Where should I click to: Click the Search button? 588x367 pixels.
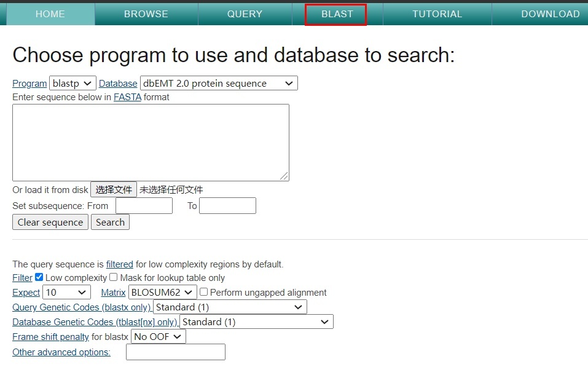coord(110,223)
